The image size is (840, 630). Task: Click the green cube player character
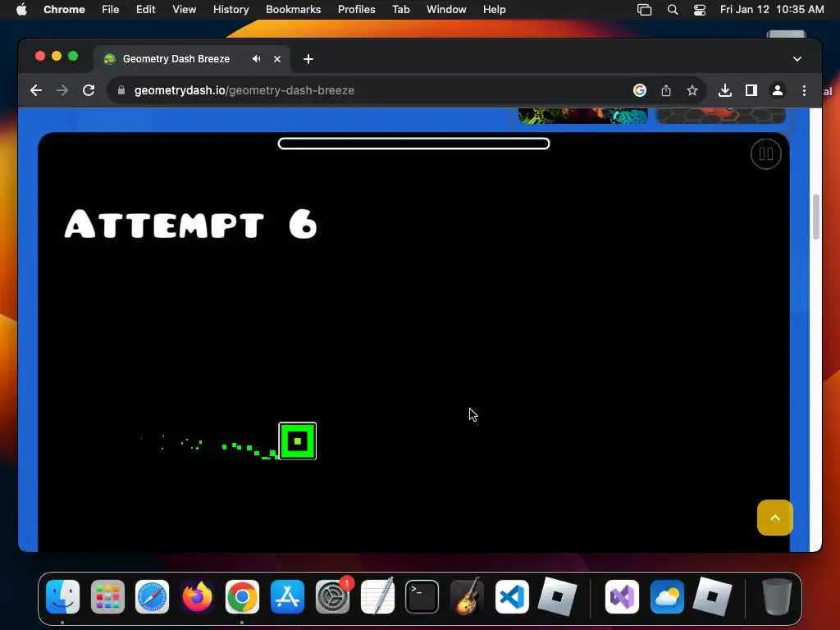[x=297, y=441]
